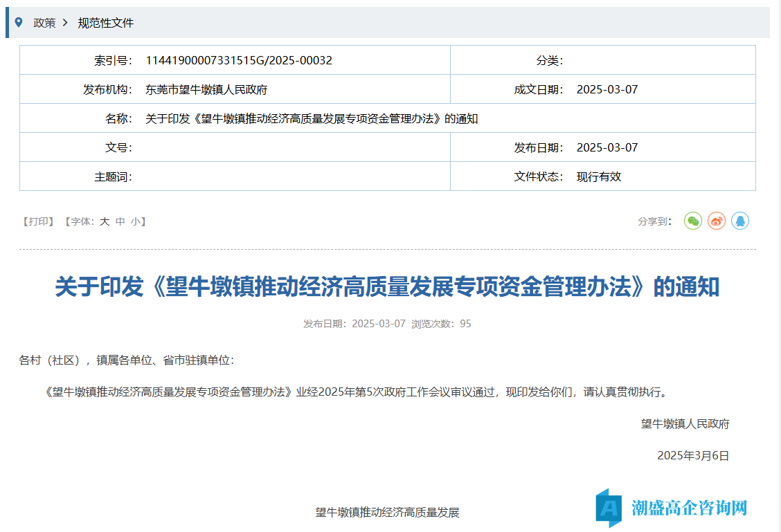Set font size to 大
This screenshot has width=781, height=532.
coord(105,221)
